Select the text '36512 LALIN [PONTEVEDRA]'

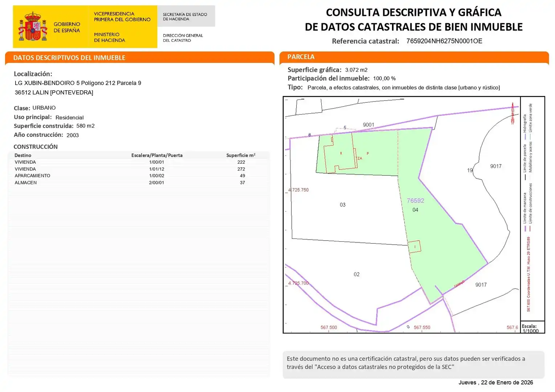click(54, 93)
